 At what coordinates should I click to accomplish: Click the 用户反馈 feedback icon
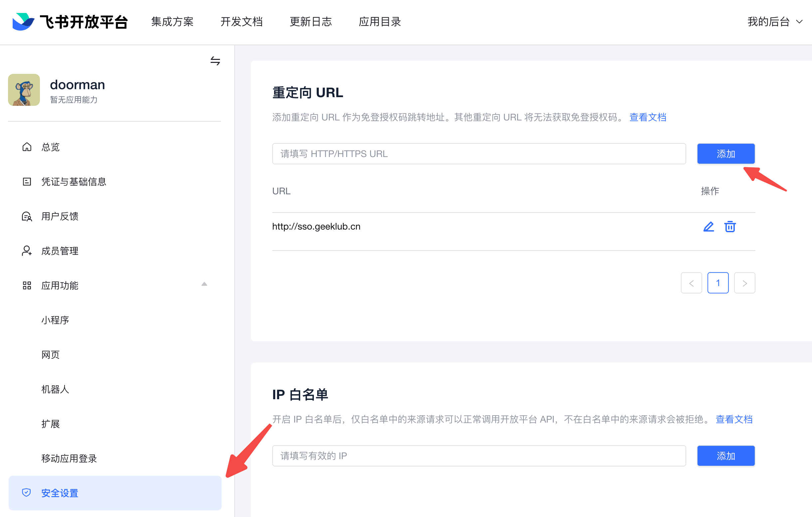27,216
